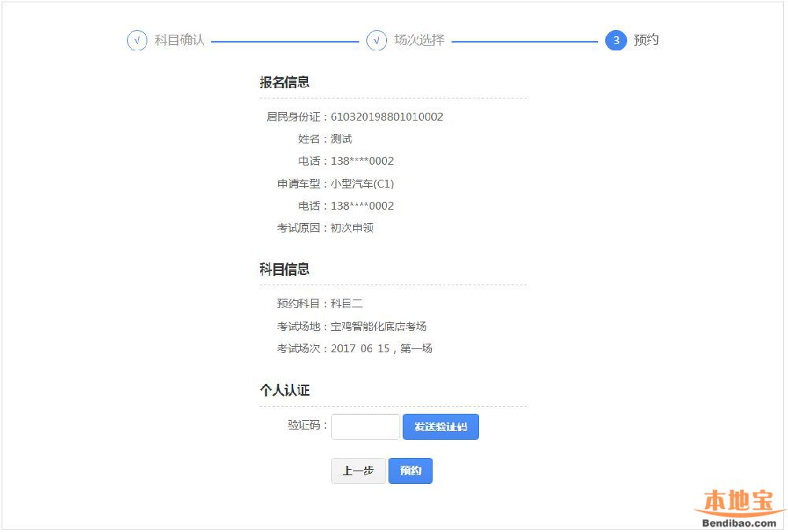Click the vehicle type 小型汽车(C1)
This screenshot has height=532, width=788.
click(362, 184)
